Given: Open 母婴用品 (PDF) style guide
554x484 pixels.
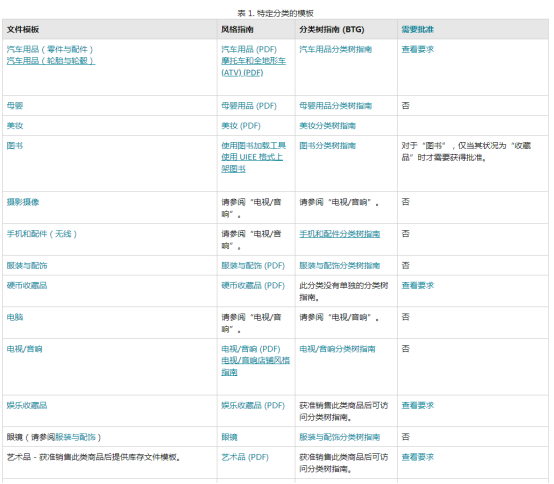Looking at the screenshot, I should coord(249,106).
